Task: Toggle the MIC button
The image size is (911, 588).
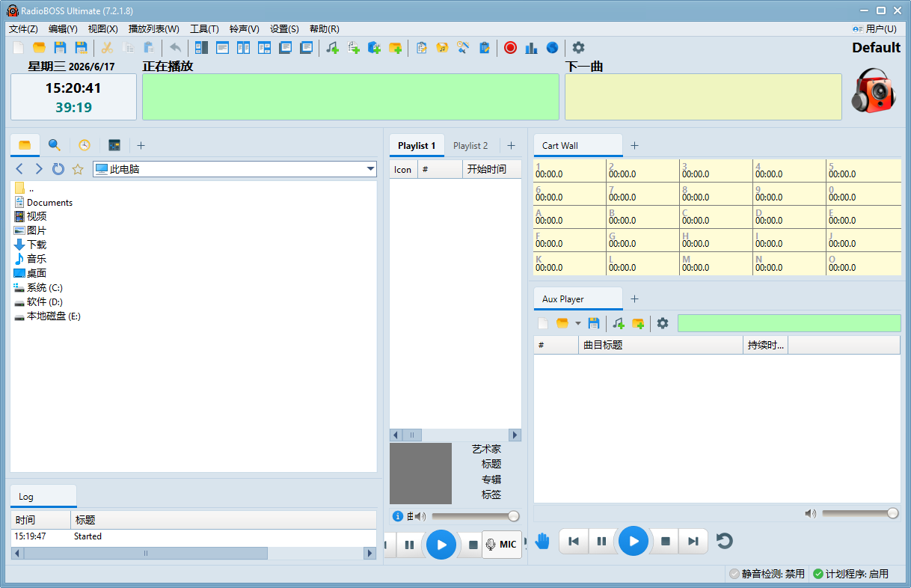Action: (501, 545)
